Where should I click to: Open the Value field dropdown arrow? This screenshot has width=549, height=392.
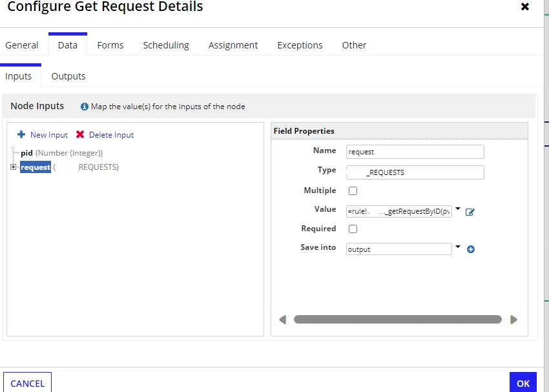tap(458, 209)
